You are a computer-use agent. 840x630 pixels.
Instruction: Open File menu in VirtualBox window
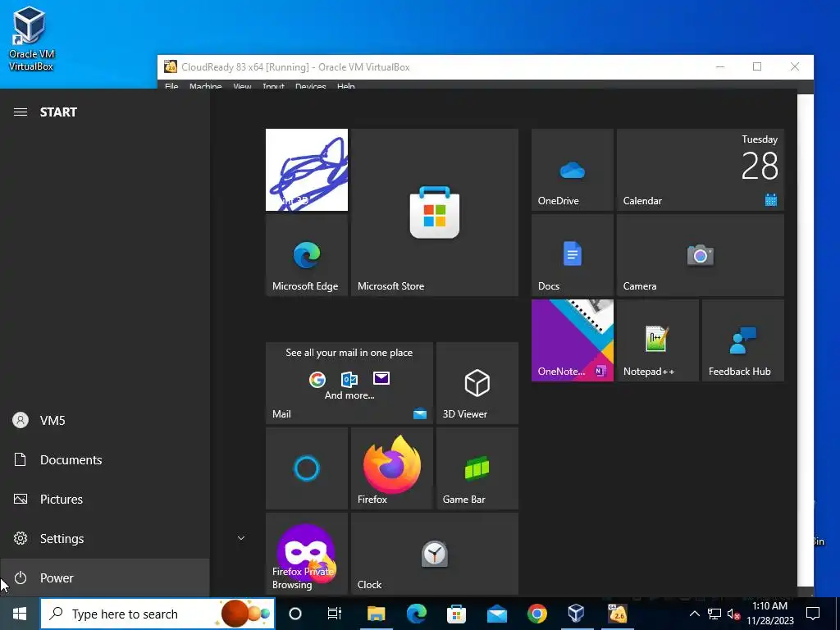pyautogui.click(x=171, y=86)
